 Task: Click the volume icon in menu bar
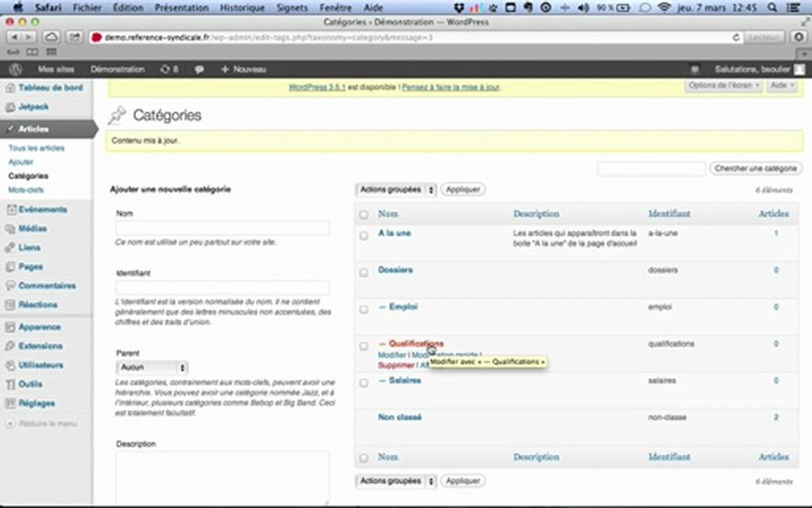tap(583, 8)
